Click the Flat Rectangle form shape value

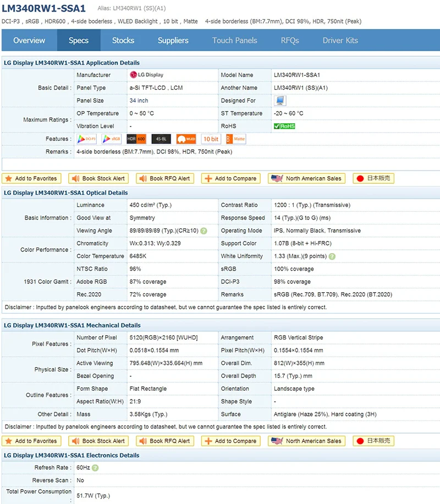point(148,389)
